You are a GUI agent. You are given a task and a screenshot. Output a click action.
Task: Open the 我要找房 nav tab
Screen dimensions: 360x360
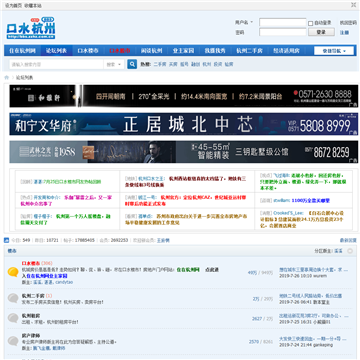215,51
